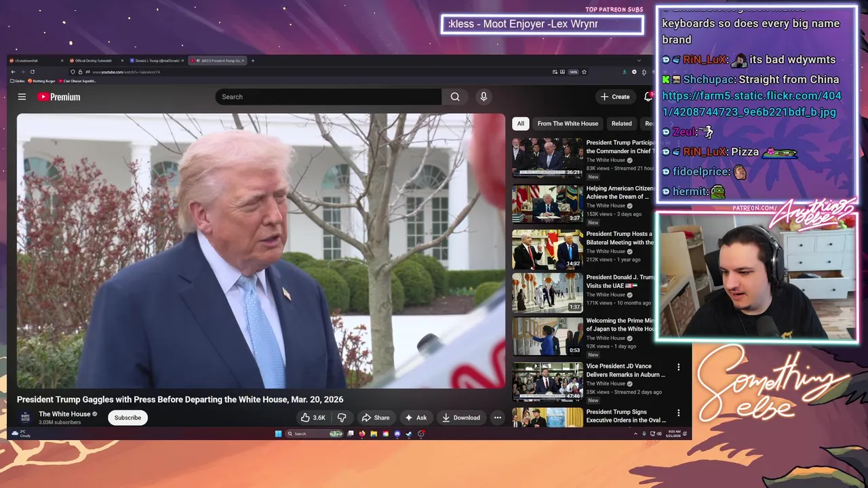Reload the page in the browser
This screenshot has width=868, height=488.
pyautogui.click(x=32, y=72)
